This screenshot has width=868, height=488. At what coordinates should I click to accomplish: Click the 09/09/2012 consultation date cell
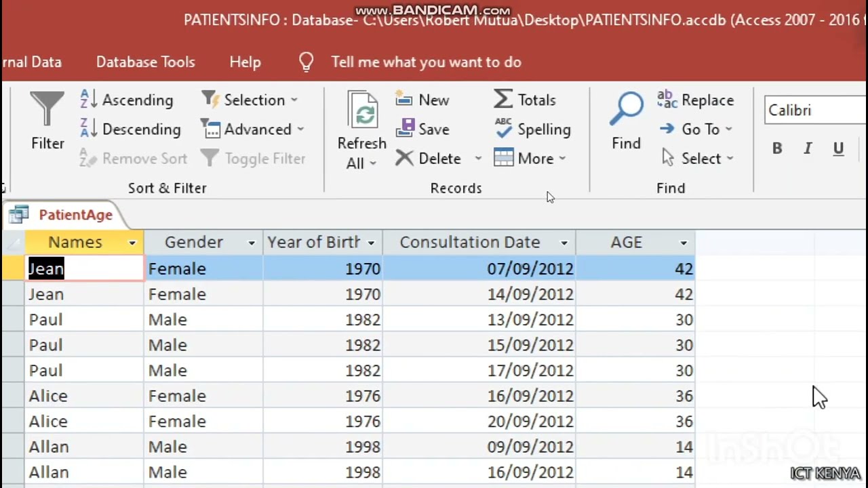[479, 447]
